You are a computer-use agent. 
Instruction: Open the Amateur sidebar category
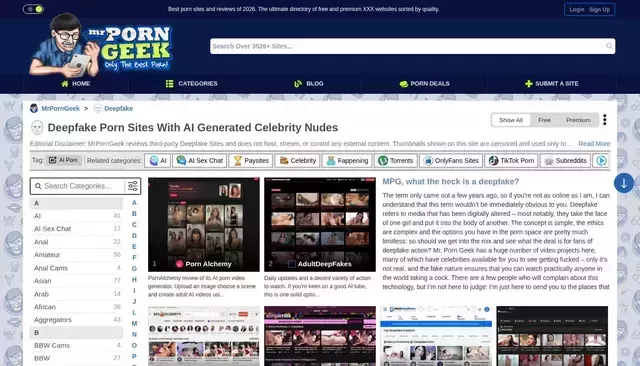76,255
